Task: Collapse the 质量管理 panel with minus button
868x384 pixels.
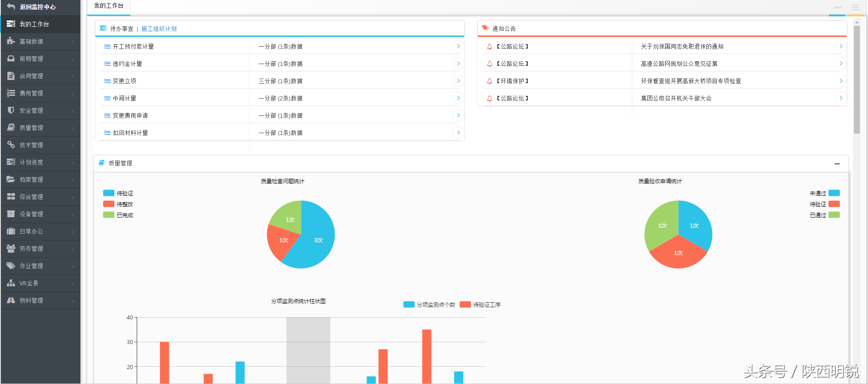Action: [837, 164]
